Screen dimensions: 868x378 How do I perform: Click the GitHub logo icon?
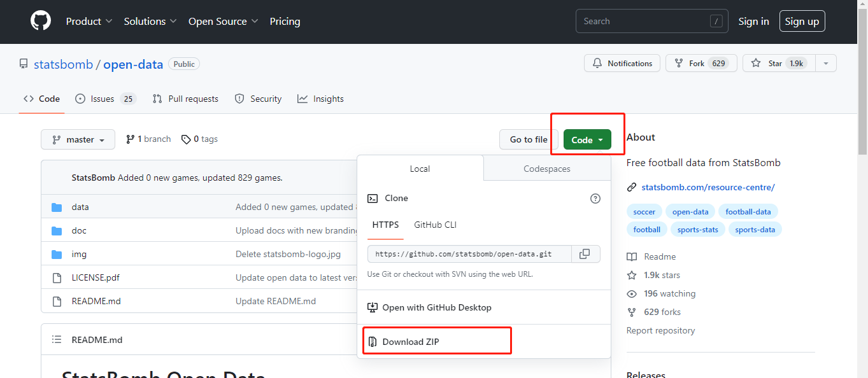(x=41, y=21)
